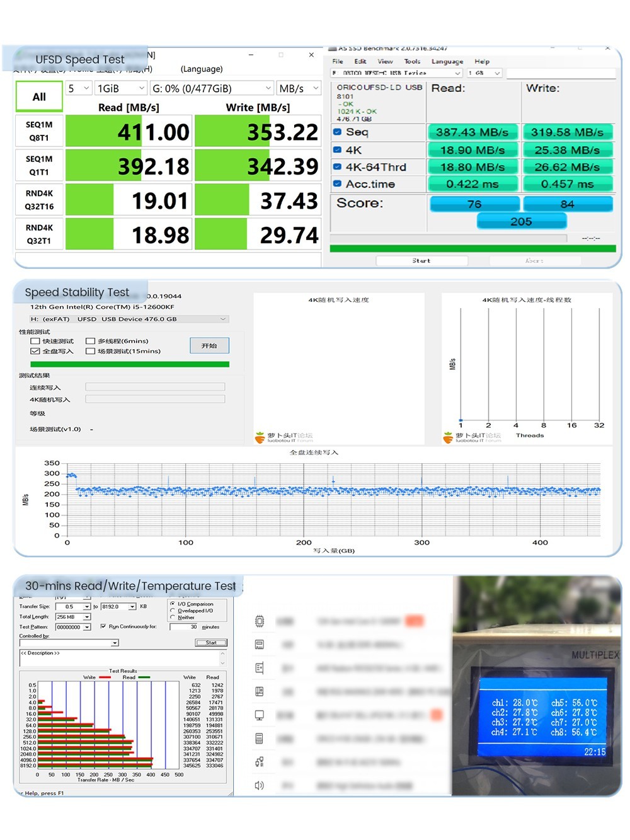Click the CPU chip icon in hardware list

259,621
